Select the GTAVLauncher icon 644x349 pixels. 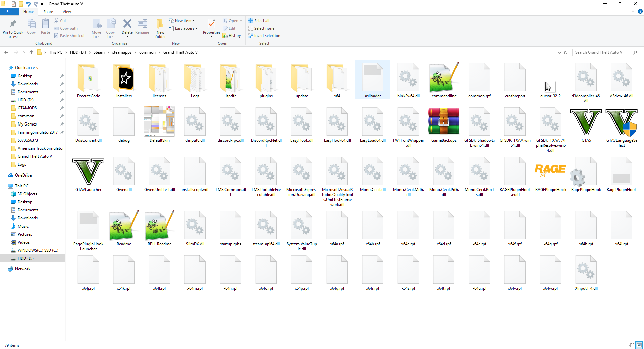[88, 171]
